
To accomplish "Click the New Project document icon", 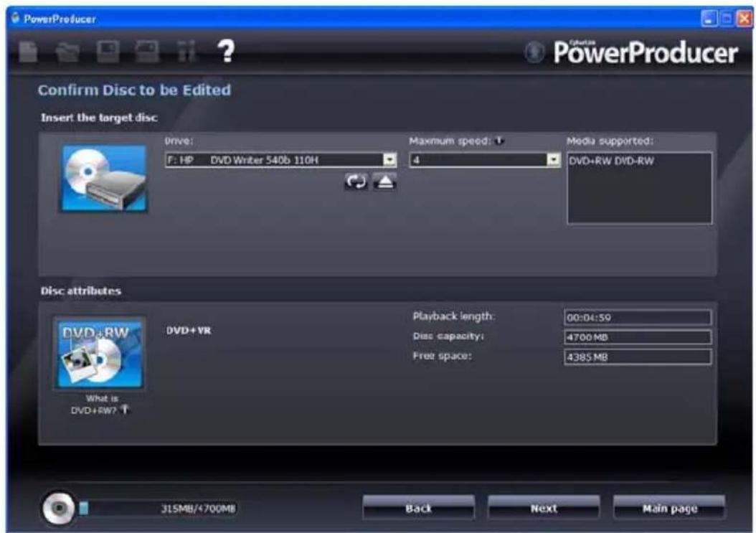I will pyautogui.click(x=28, y=52).
